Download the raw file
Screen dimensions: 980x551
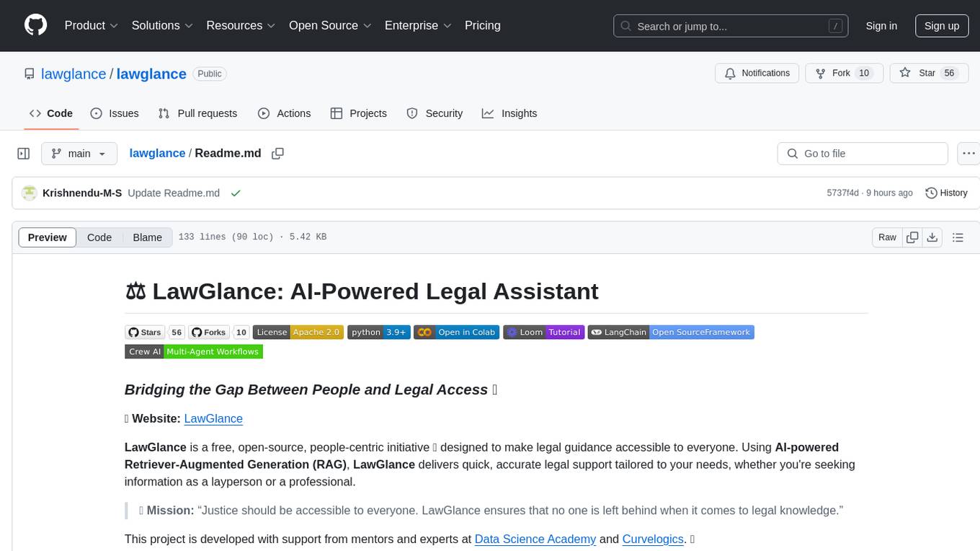tap(932, 237)
